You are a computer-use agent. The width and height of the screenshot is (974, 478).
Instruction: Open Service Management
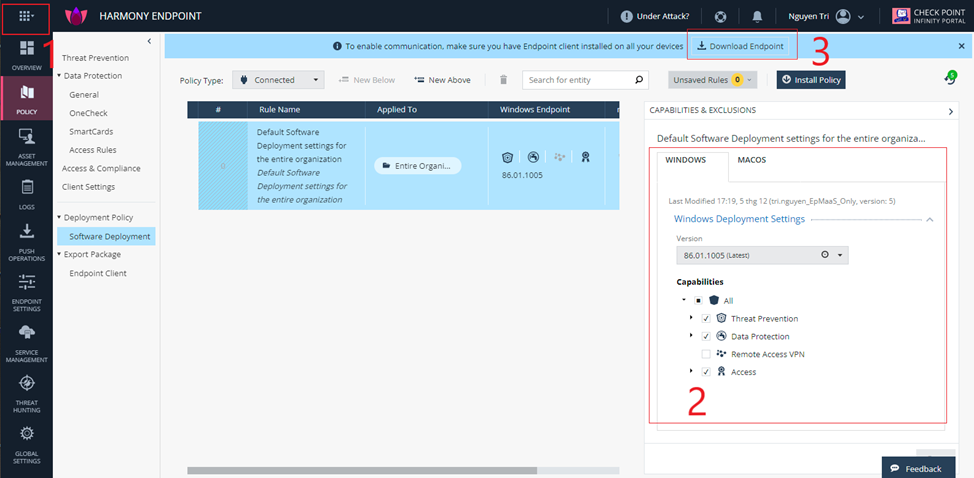tap(27, 344)
